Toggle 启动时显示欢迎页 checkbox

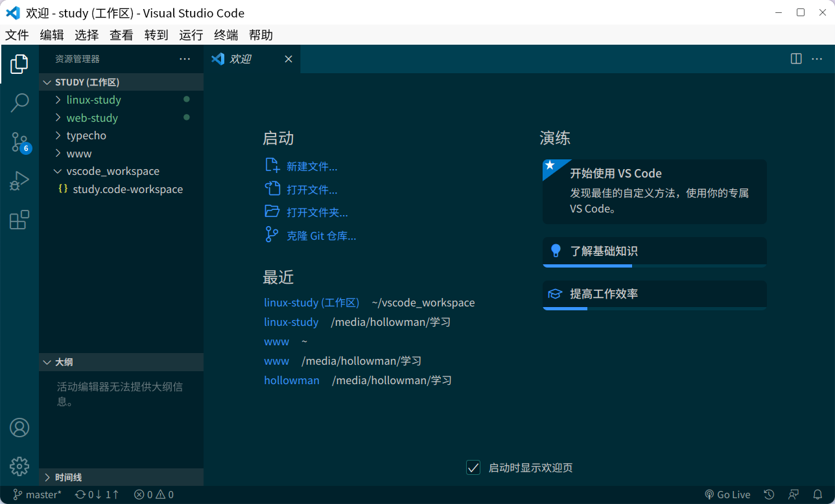click(473, 468)
